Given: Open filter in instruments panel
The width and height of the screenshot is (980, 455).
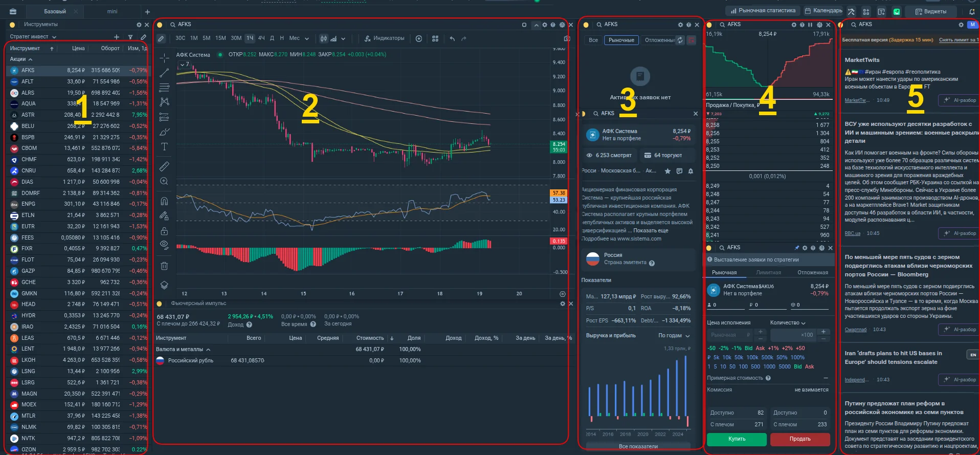Looking at the screenshot, I should 130,37.
